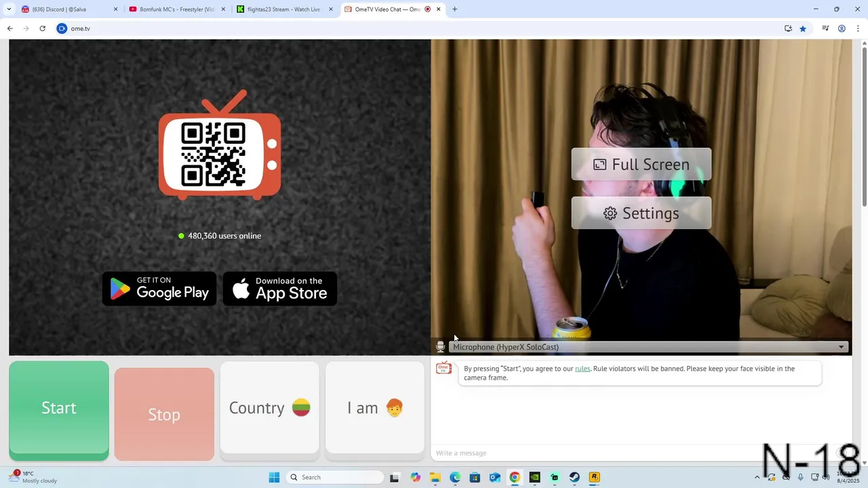The image size is (868, 488).
Task: Reload the ome.tv page
Action: coord(42,28)
